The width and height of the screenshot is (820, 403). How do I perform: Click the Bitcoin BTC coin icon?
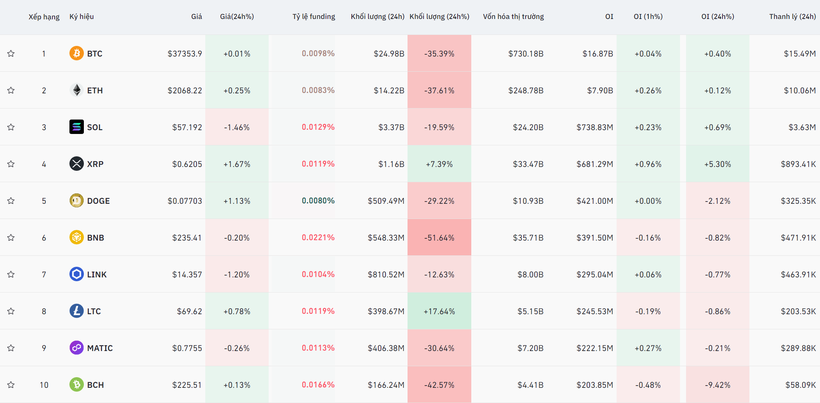(76, 54)
